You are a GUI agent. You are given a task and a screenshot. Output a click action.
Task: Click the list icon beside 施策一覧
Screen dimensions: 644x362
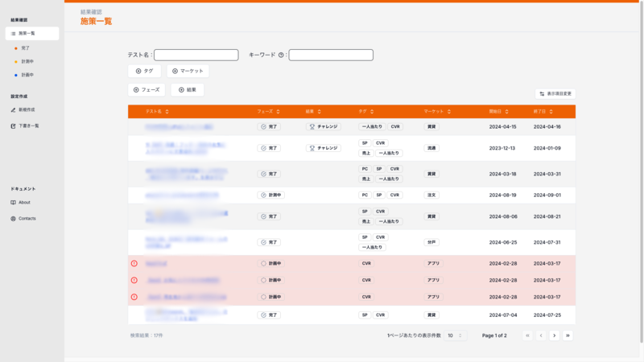[x=13, y=34]
